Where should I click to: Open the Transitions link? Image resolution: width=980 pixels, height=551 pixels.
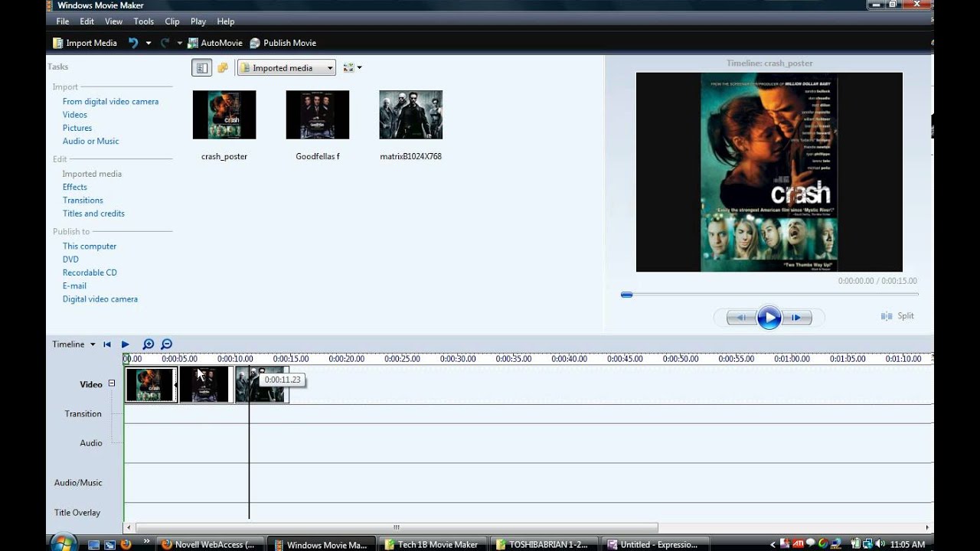83,201
